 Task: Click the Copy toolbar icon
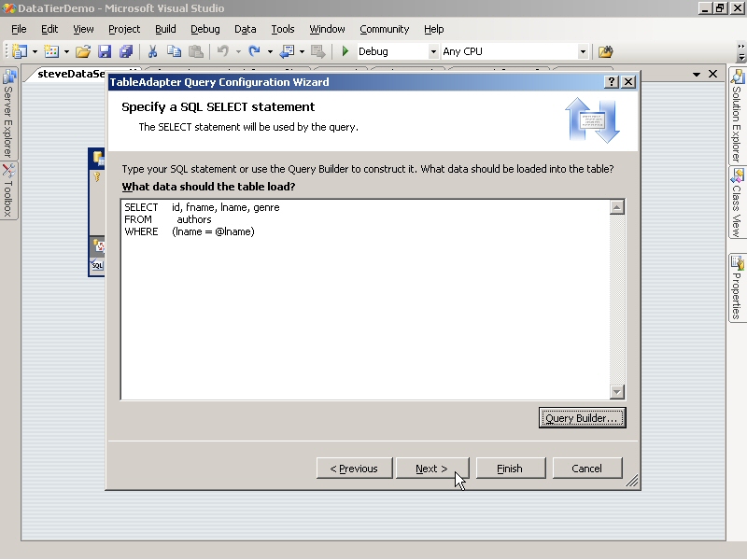click(175, 51)
